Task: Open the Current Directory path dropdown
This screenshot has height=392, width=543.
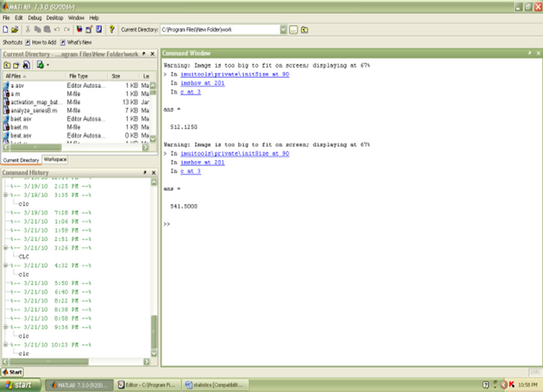Action: click(x=283, y=30)
